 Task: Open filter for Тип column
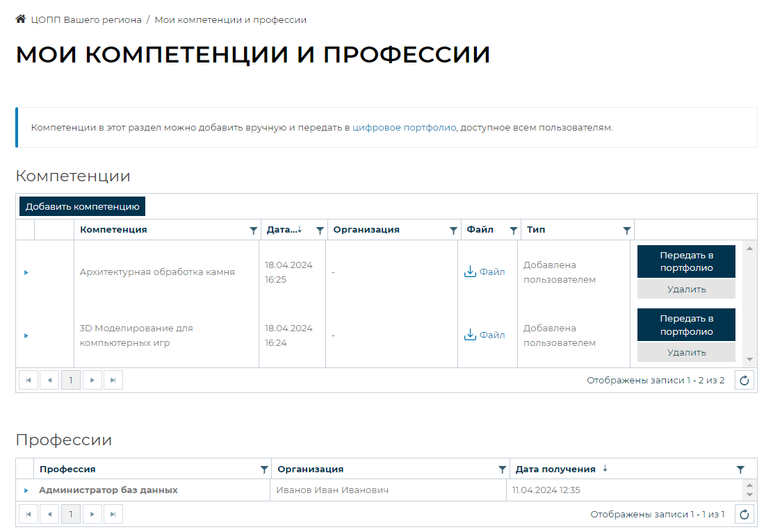point(626,231)
